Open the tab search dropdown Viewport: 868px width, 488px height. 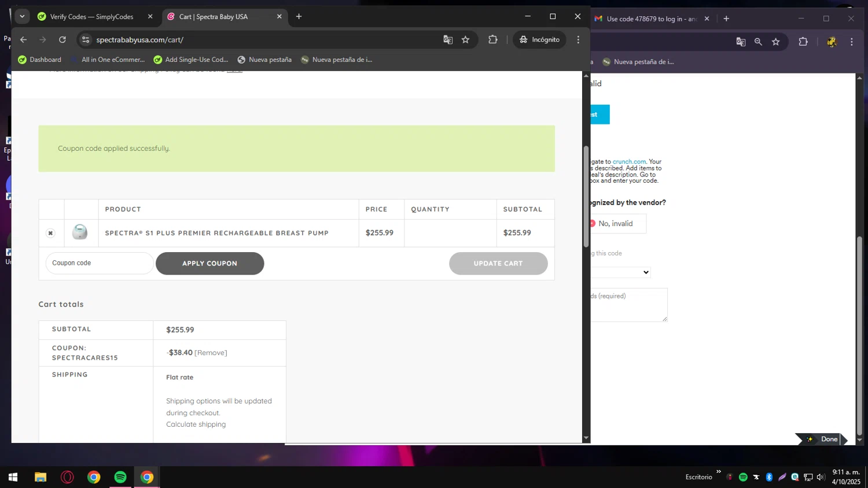22,16
